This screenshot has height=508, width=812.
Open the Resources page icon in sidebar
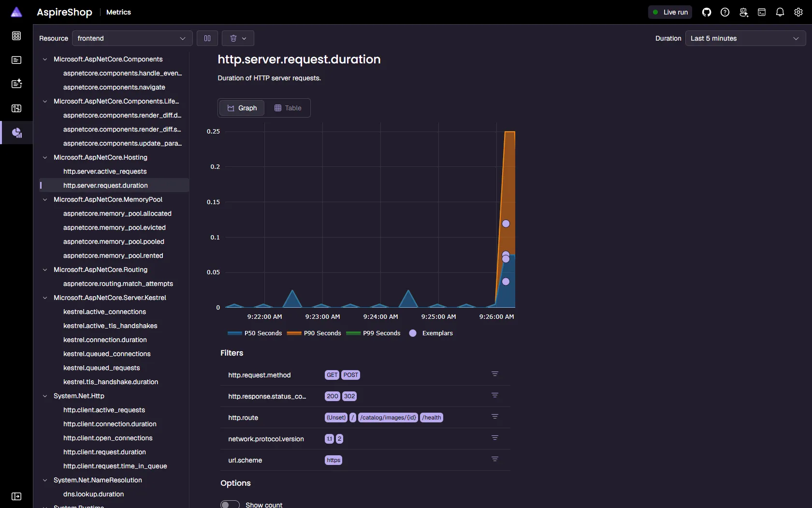[16, 36]
